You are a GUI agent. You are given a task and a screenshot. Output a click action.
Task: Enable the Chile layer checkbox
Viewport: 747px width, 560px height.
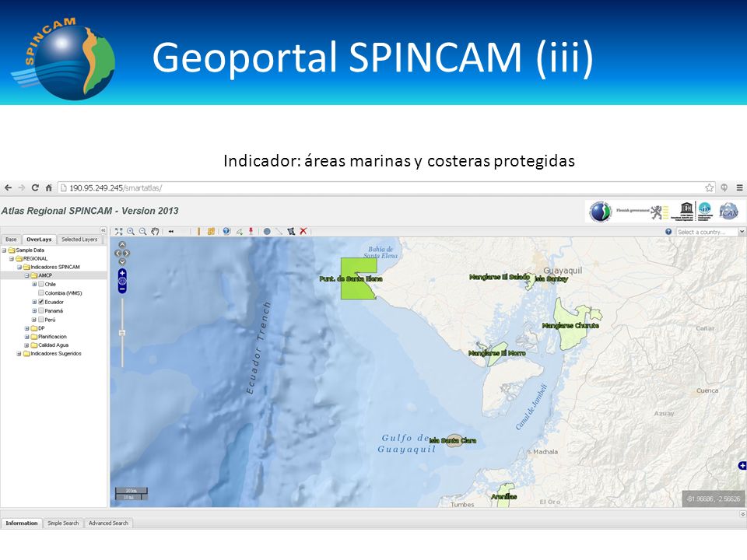coord(41,285)
